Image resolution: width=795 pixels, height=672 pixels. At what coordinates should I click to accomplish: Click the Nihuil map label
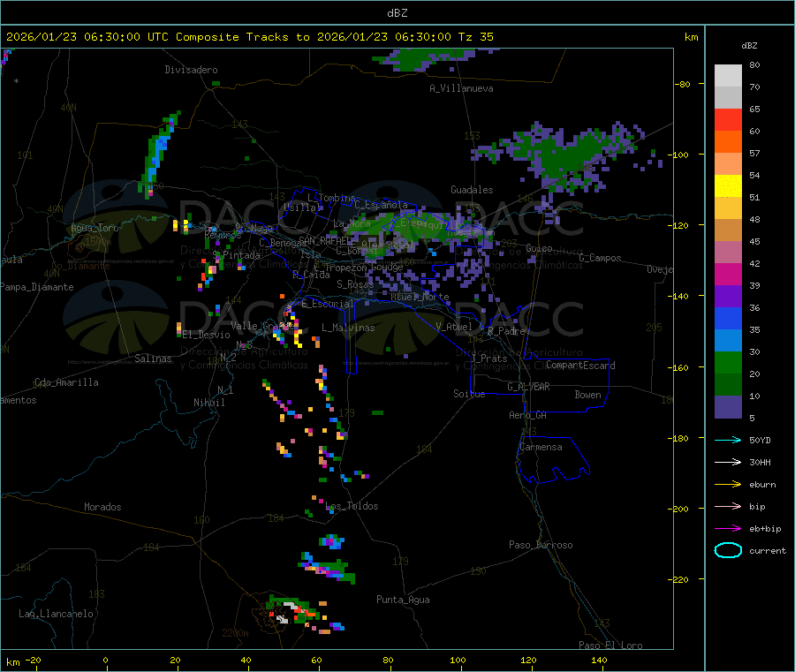click(208, 403)
